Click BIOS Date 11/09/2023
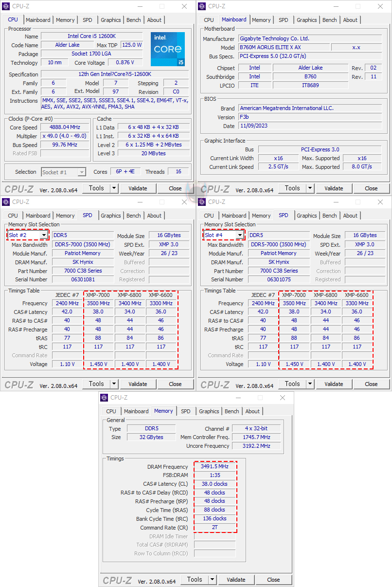 click(310, 126)
